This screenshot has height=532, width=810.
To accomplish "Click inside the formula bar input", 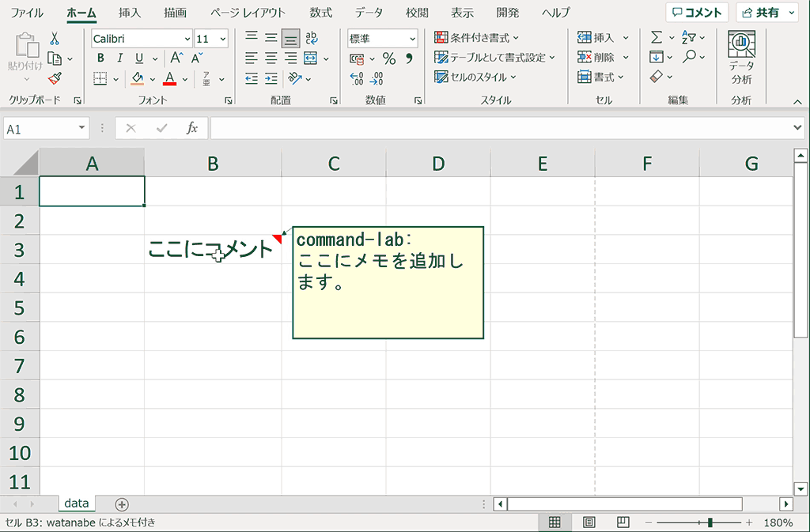I will 498,128.
